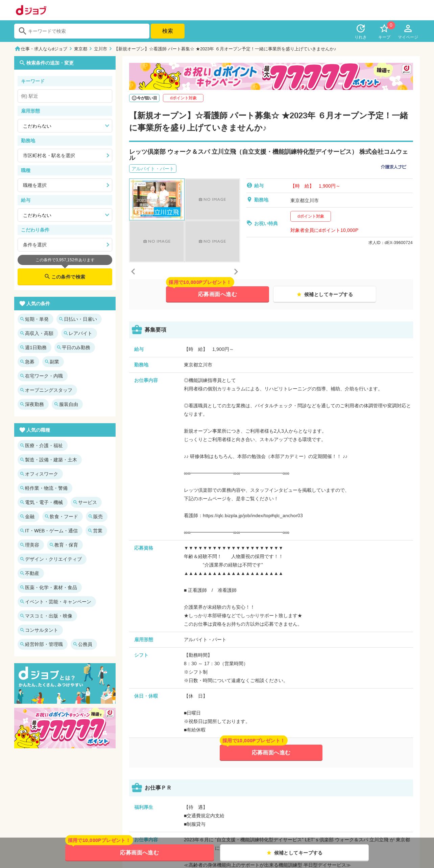Click the yellow 検索 button
The image size is (434, 868).
(168, 31)
